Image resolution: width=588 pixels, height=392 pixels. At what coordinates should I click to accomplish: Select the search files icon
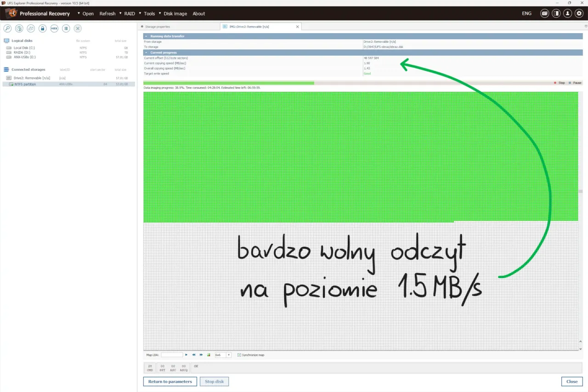pos(7,28)
